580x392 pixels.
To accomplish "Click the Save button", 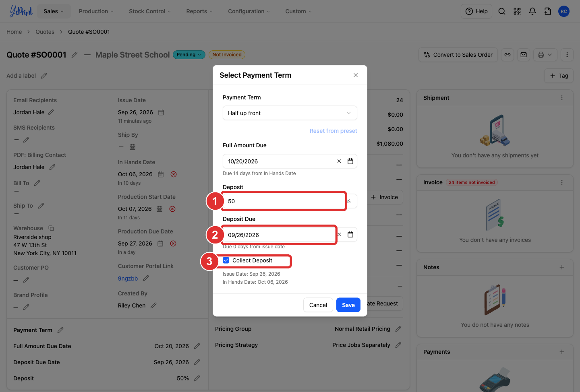I will point(348,305).
